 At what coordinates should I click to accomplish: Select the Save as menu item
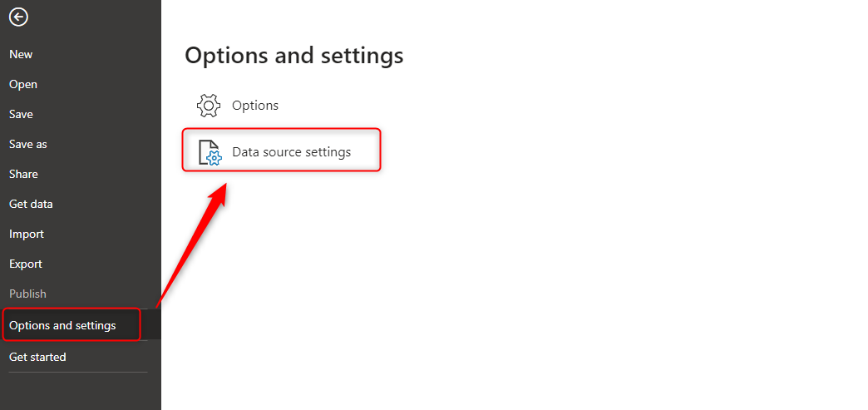(28, 144)
